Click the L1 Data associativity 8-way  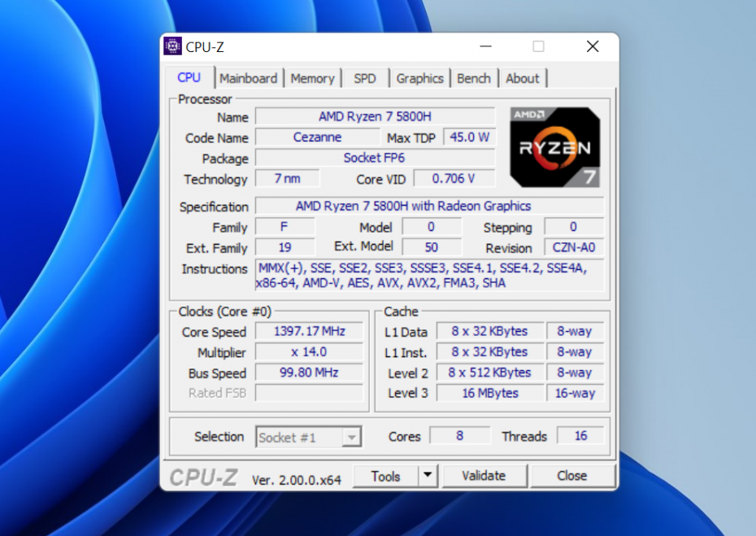[x=575, y=332]
